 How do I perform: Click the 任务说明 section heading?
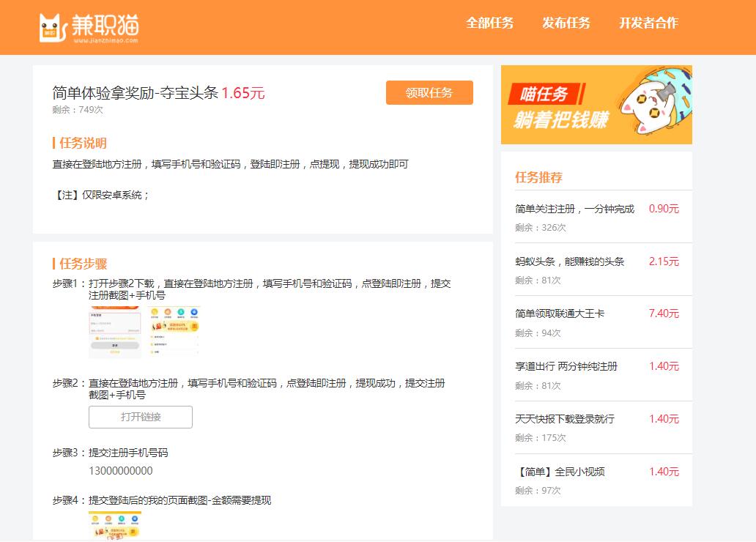(x=83, y=144)
